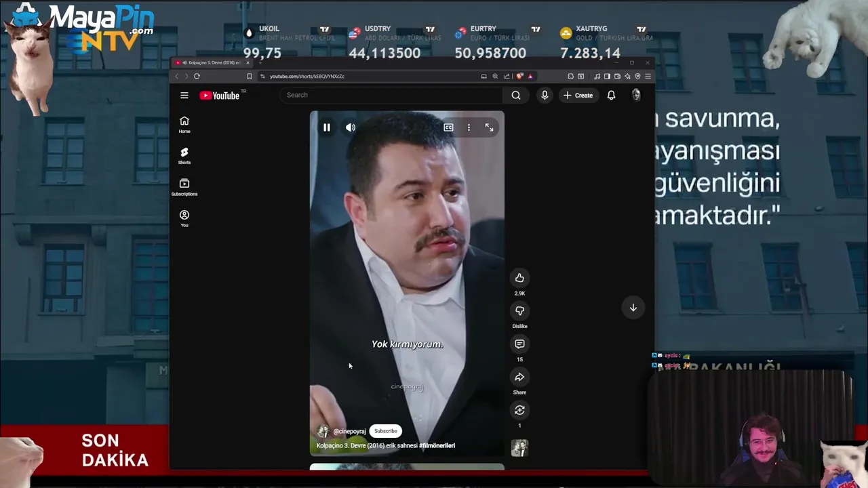Click the EURTRY ticker value 50,958700
Viewport: 868px width, 488px height.
(490, 53)
